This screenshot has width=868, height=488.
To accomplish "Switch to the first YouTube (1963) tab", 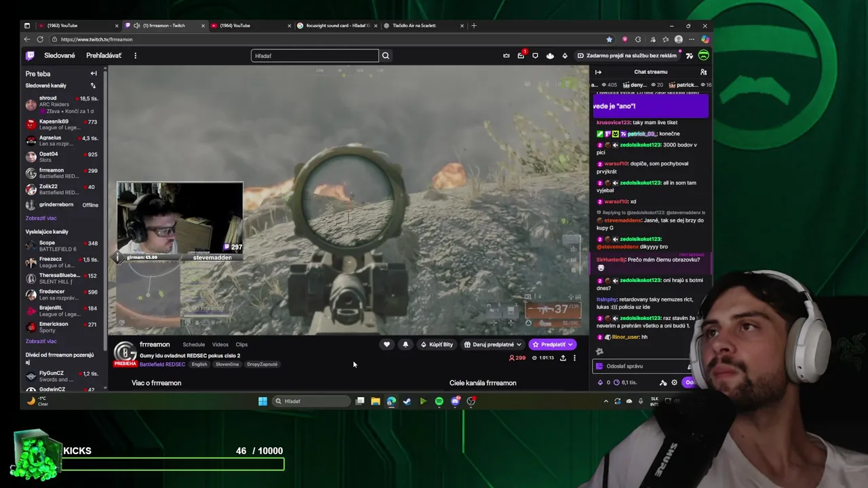I will tap(78, 26).
